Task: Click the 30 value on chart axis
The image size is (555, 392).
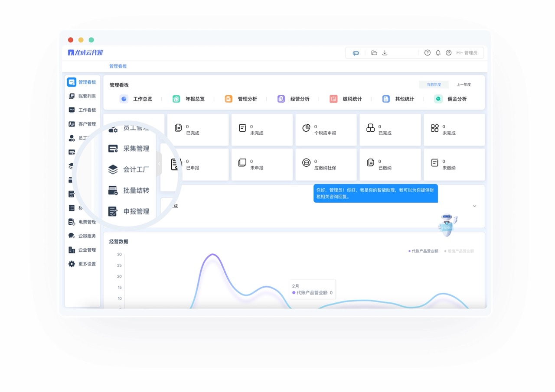Action: [x=119, y=254]
